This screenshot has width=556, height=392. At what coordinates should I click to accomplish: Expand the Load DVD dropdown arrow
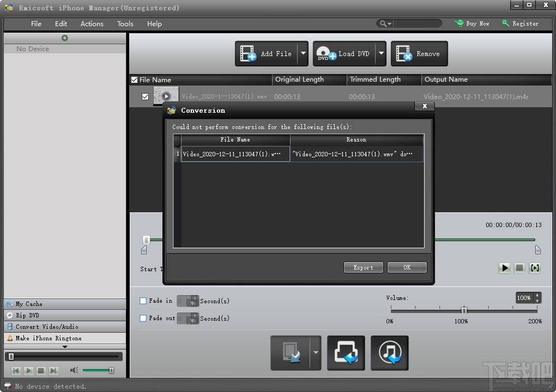(381, 53)
